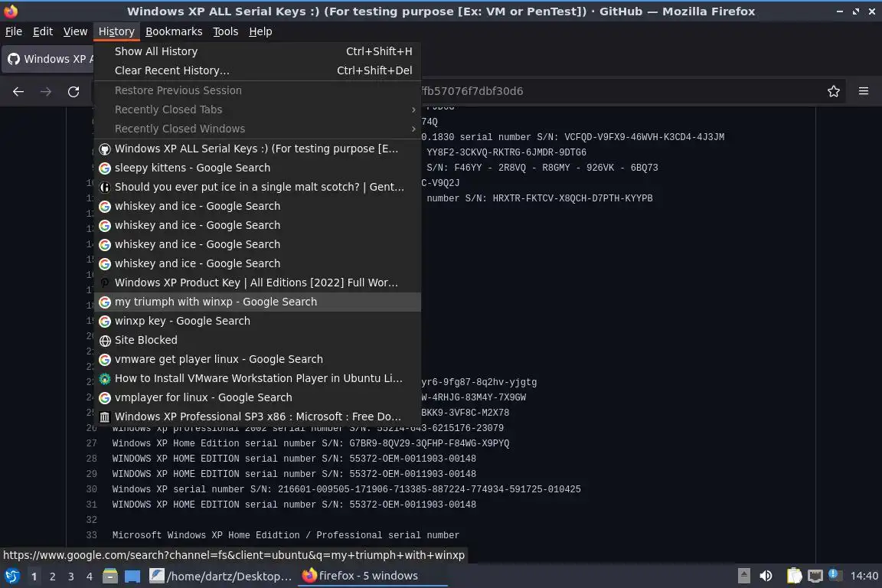
Task: Click line 33 Microsoft Windows XP Home Edidtion text
Action: (286, 536)
